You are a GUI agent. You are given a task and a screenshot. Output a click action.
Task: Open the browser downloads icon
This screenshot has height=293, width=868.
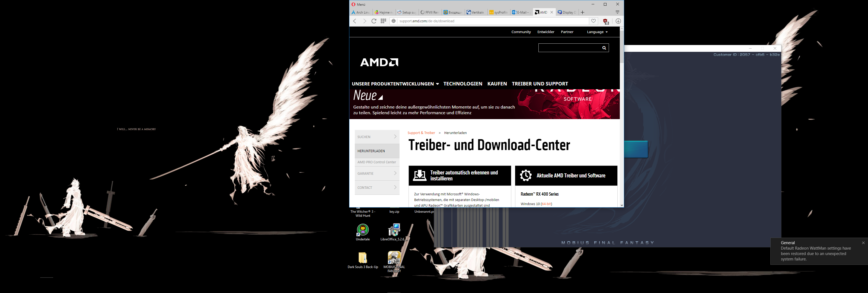pyautogui.click(x=618, y=21)
